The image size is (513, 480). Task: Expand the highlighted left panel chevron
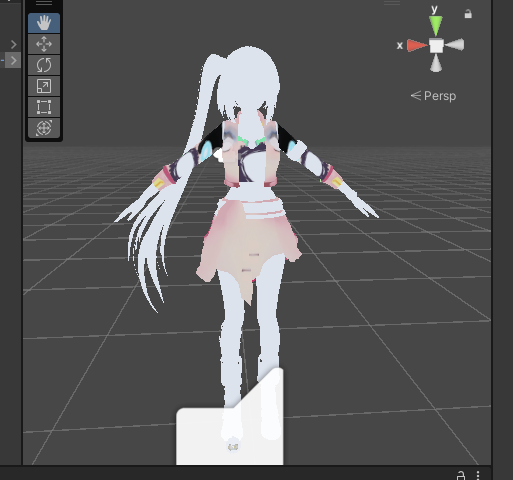(13, 61)
